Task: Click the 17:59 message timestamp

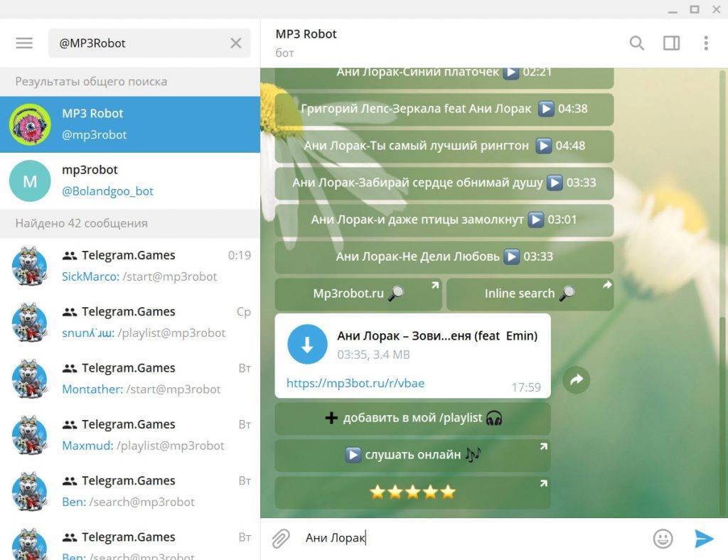Action: 526,387
